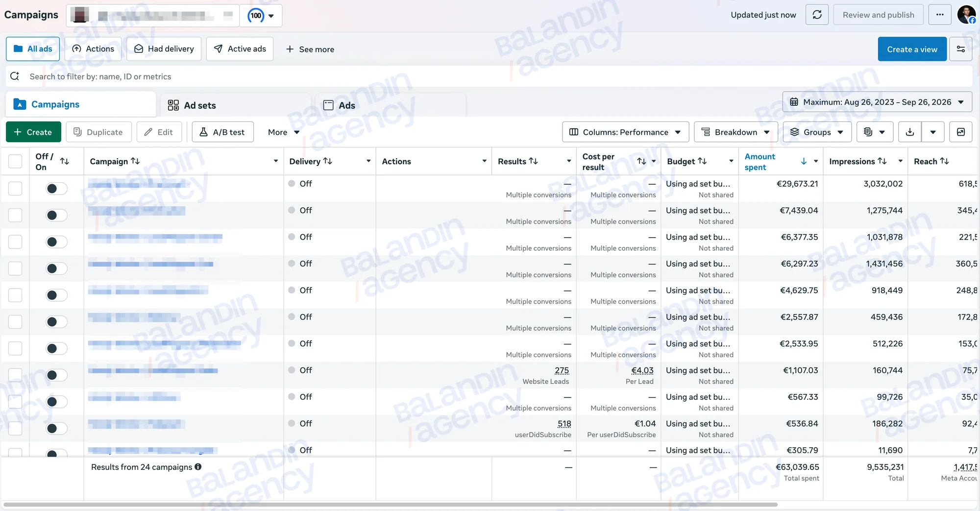Open the charts view icon

tap(961, 132)
